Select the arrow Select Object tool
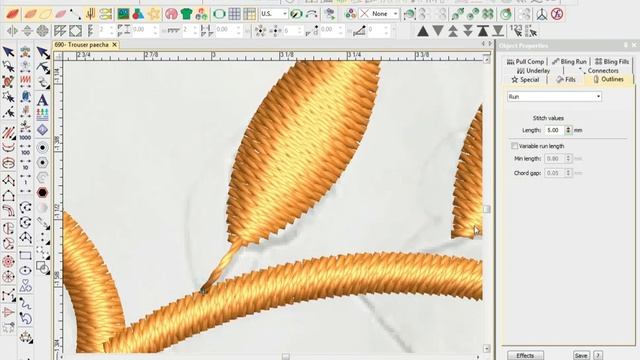The width and height of the screenshot is (640, 360). pyautogui.click(x=9, y=52)
